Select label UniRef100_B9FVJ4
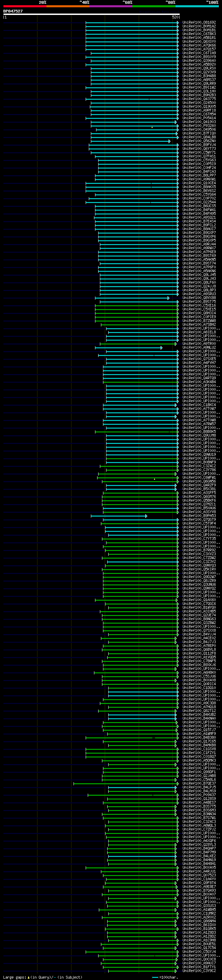This screenshot has height=980, width=222. click(199, 145)
